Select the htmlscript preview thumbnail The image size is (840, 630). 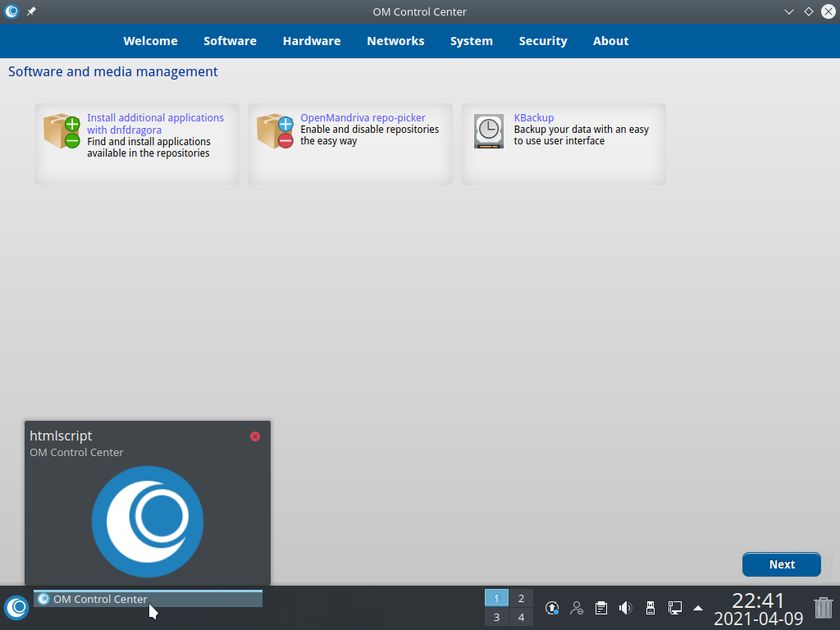click(148, 521)
